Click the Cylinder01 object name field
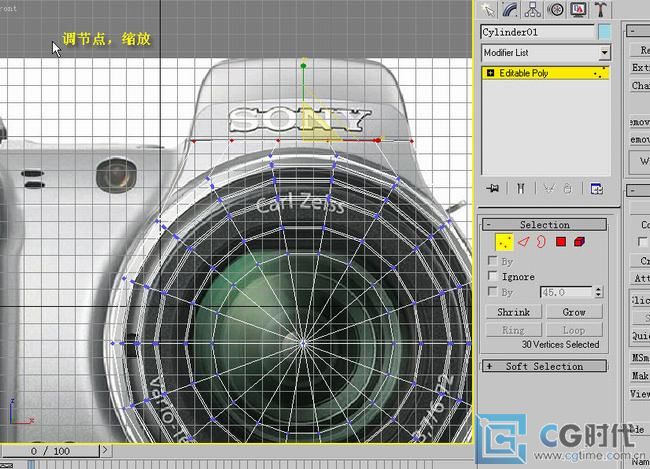 [x=538, y=32]
